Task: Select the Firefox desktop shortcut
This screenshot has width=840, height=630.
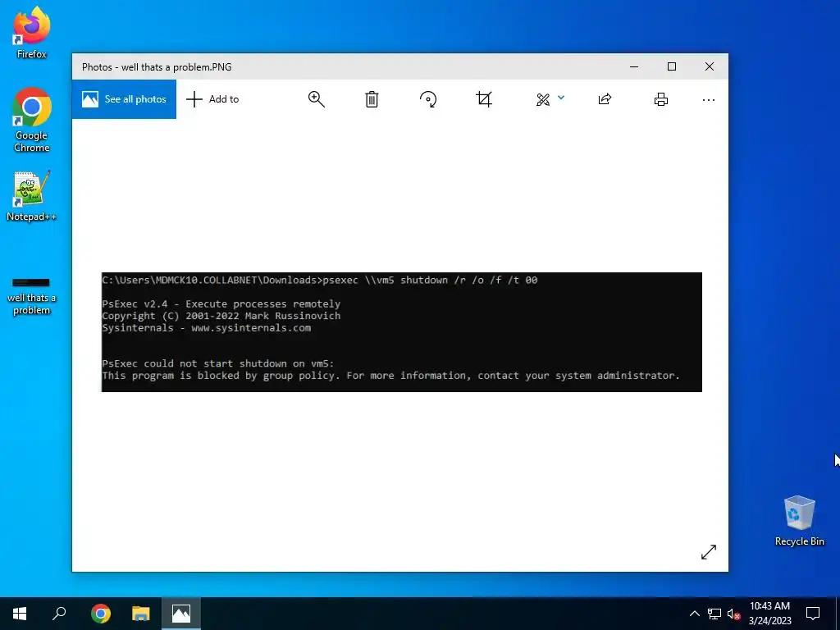Action: tap(32, 33)
